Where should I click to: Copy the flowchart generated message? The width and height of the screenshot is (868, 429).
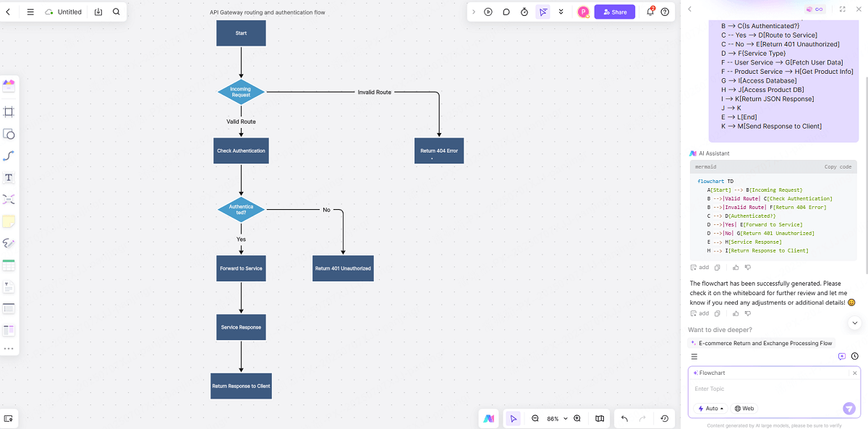pyautogui.click(x=718, y=313)
